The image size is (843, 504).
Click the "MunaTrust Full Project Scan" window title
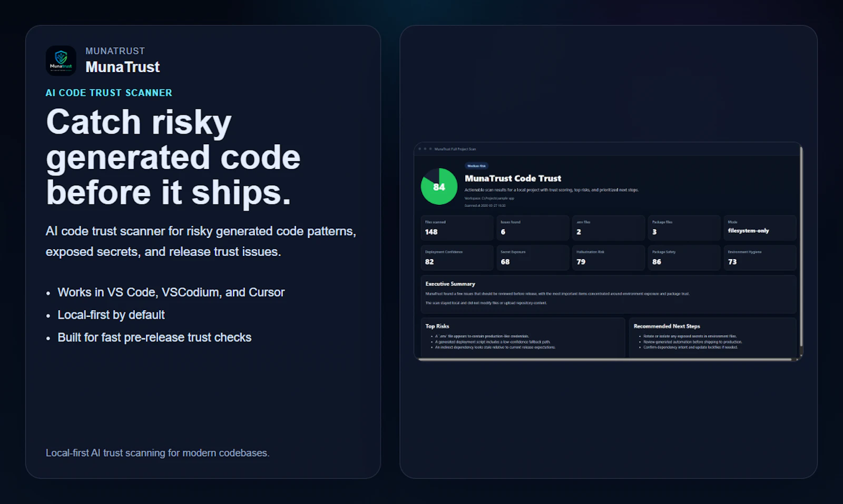point(455,149)
